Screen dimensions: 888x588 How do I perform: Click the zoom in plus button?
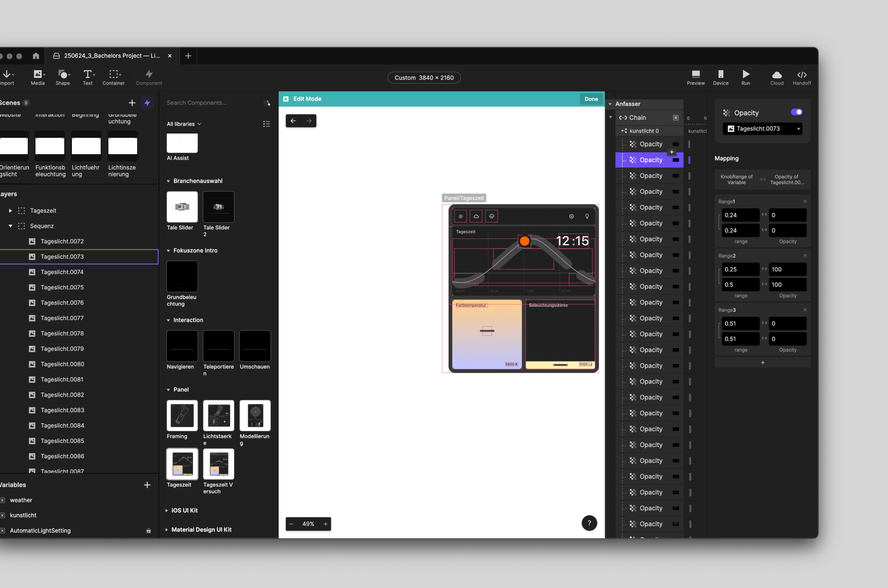[326, 524]
